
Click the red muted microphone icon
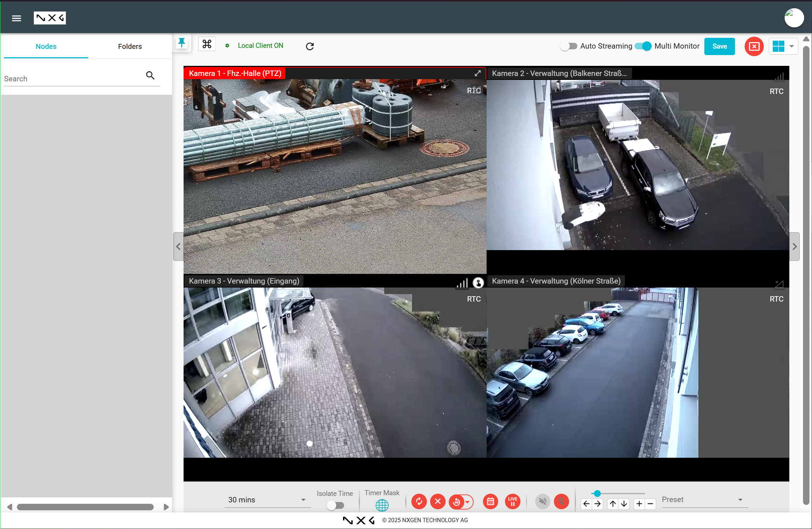(x=561, y=502)
